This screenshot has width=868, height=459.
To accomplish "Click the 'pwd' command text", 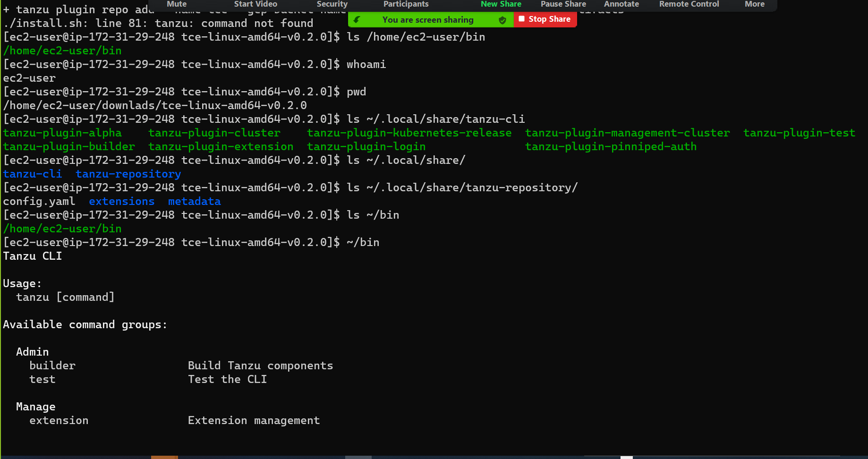I will tap(357, 92).
